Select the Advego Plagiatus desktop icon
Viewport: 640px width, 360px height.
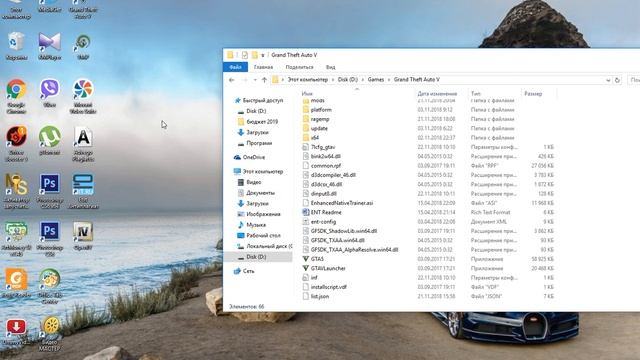click(x=83, y=144)
